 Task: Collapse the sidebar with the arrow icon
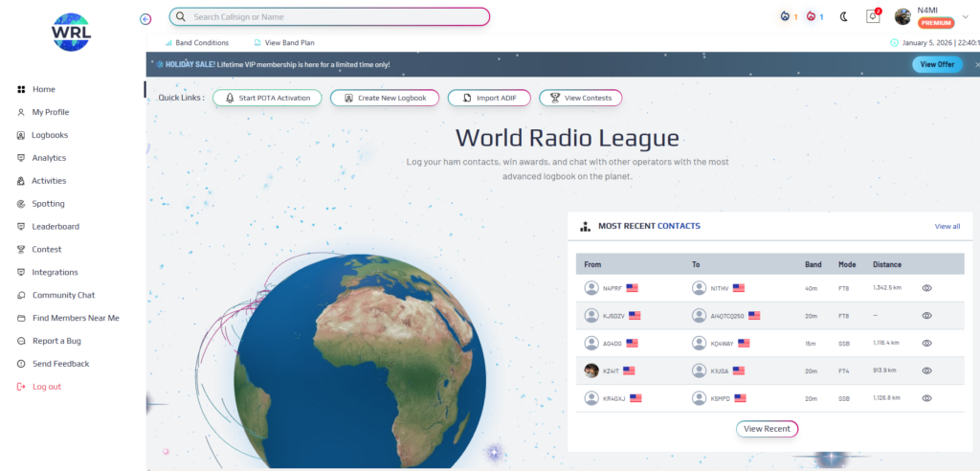coord(145,18)
